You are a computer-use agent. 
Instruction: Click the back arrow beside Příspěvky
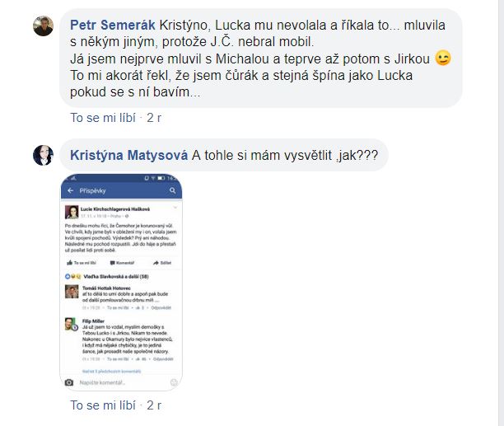[70, 190]
